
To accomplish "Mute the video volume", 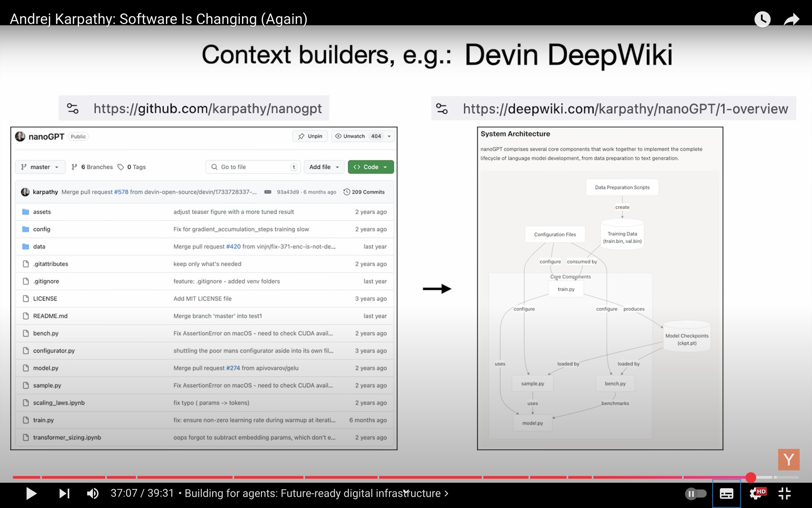I will 93,493.
